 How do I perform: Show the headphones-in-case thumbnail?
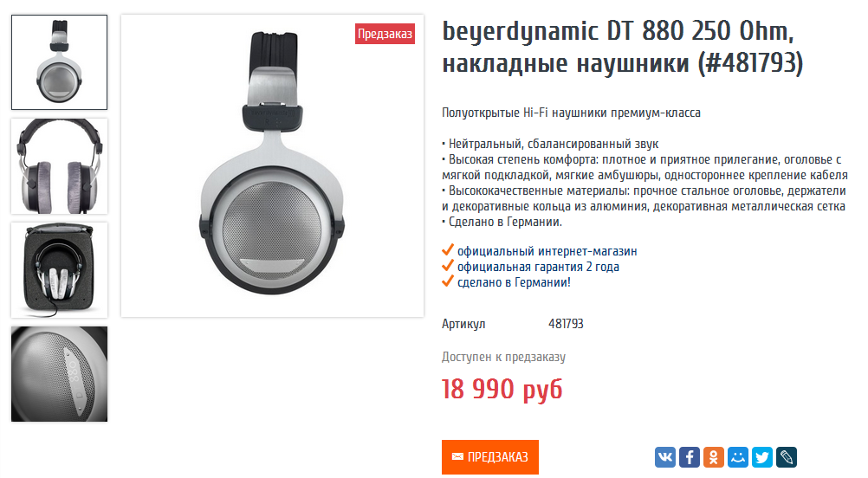(59, 270)
